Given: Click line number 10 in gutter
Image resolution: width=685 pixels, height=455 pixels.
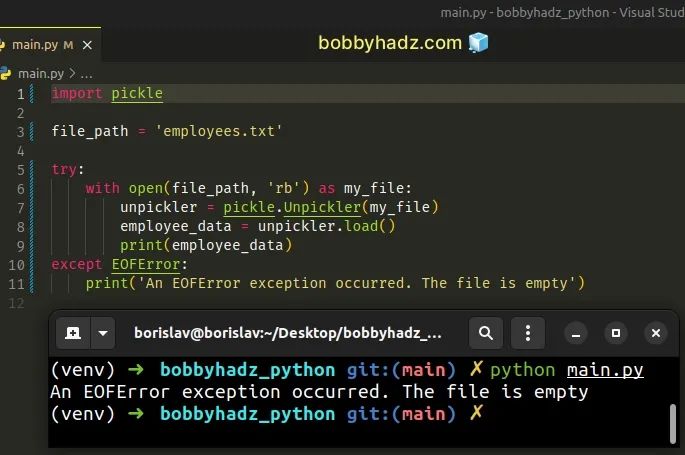Looking at the screenshot, I should (17, 265).
